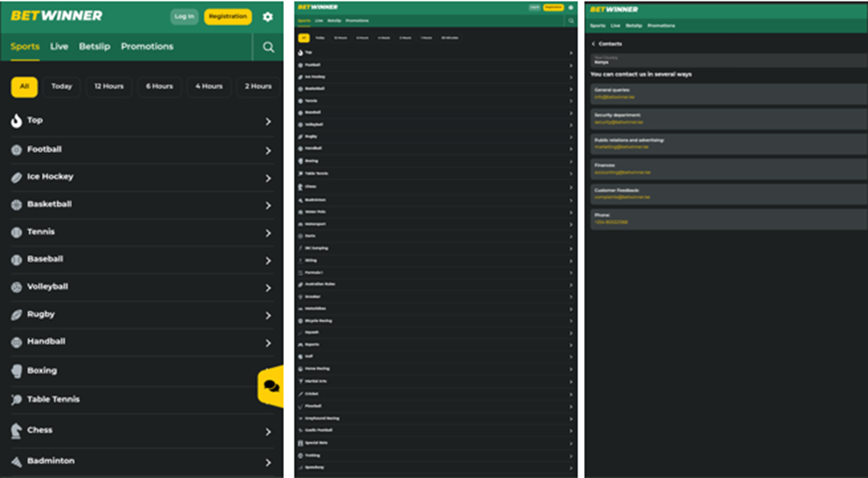Click the Rugby ball icon in left screenshot
Image resolution: width=868 pixels, height=478 pixels.
tap(17, 315)
